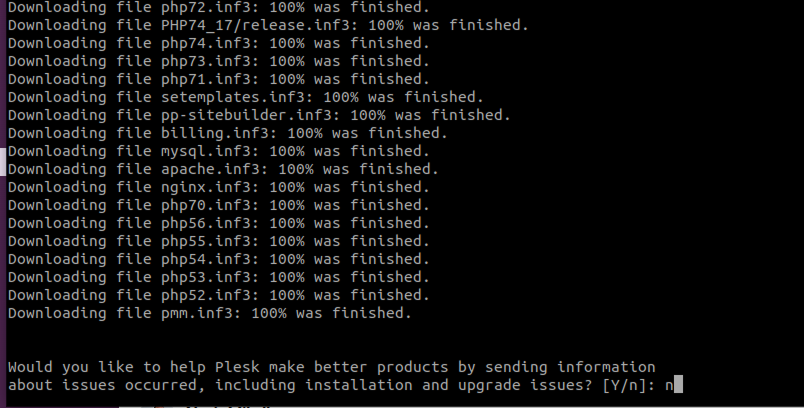This screenshot has height=408, width=804.
Task: Click the billing.inf3 download line
Action: click(x=227, y=133)
